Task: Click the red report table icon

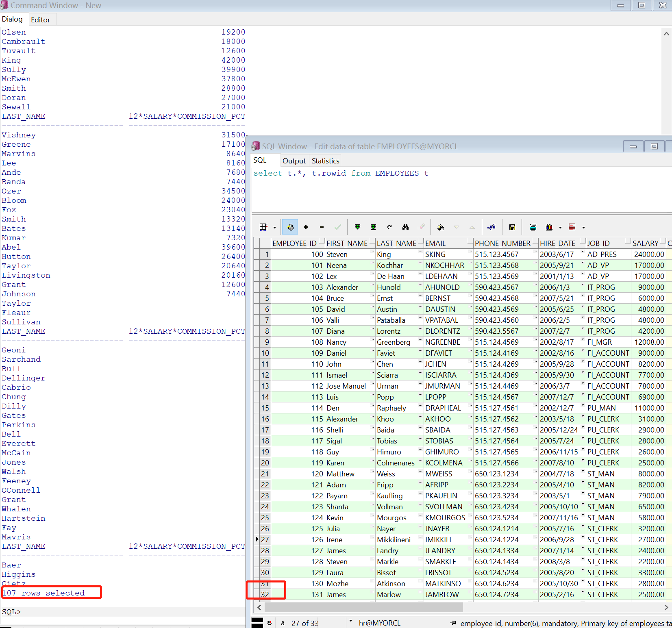Action: click(572, 227)
